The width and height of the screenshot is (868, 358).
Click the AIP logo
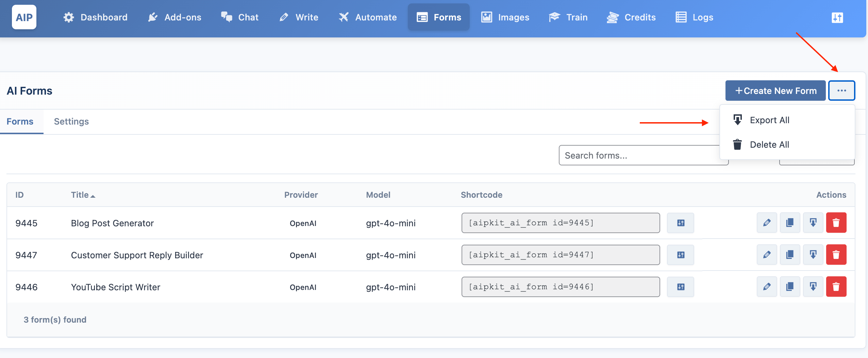pyautogui.click(x=24, y=17)
